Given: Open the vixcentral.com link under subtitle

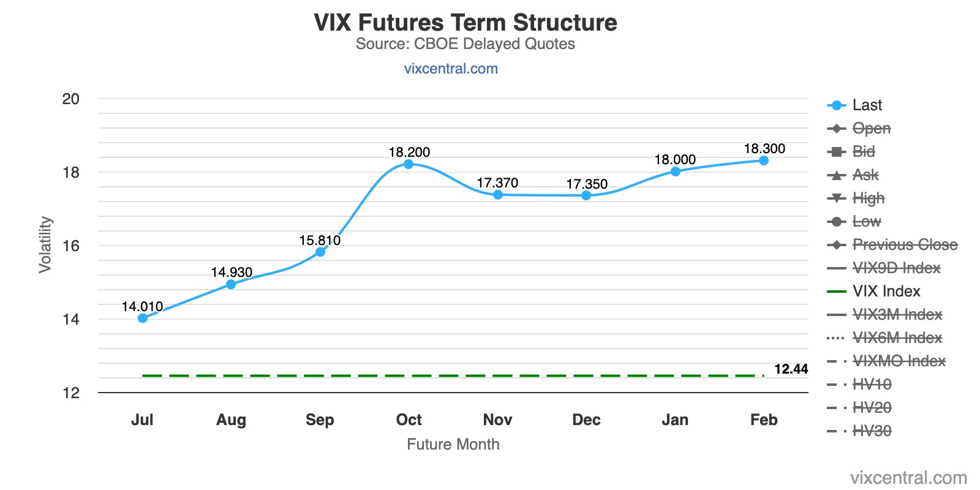Looking at the screenshot, I should (451, 69).
